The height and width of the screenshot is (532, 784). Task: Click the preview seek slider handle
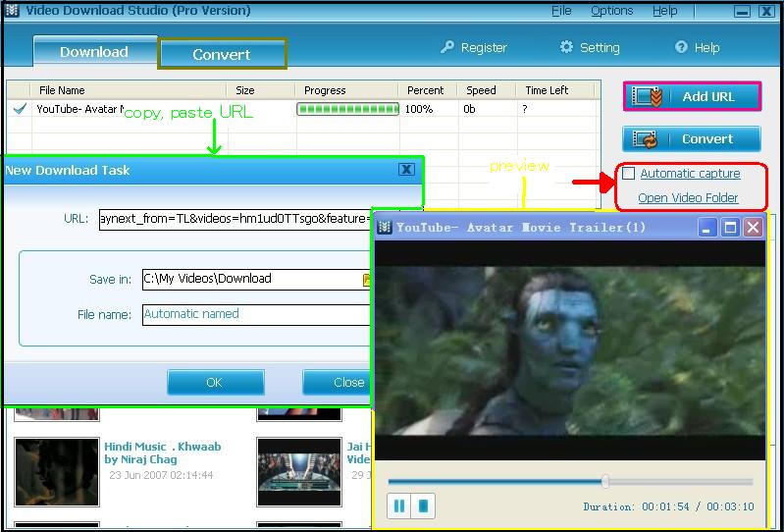[x=605, y=482]
